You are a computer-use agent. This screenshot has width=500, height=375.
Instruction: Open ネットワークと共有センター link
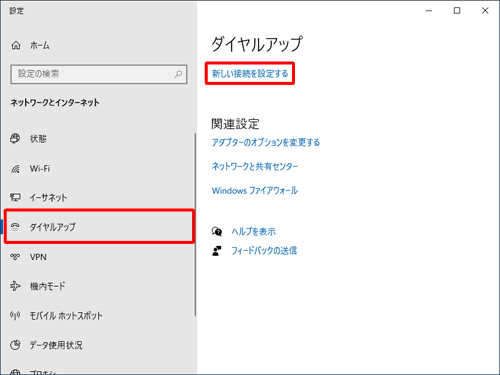255,166
